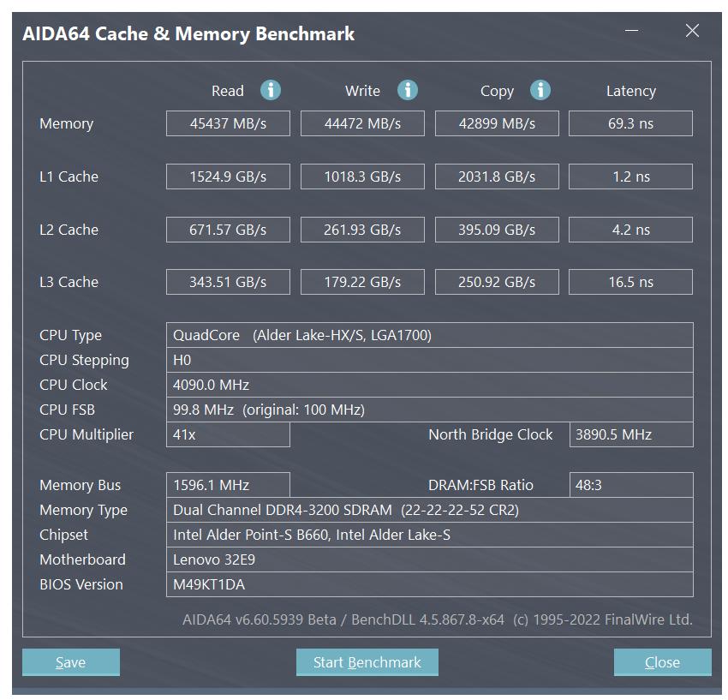The image size is (728, 700).
Task: Click the L2 Cache Write value field
Action: coord(362,230)
